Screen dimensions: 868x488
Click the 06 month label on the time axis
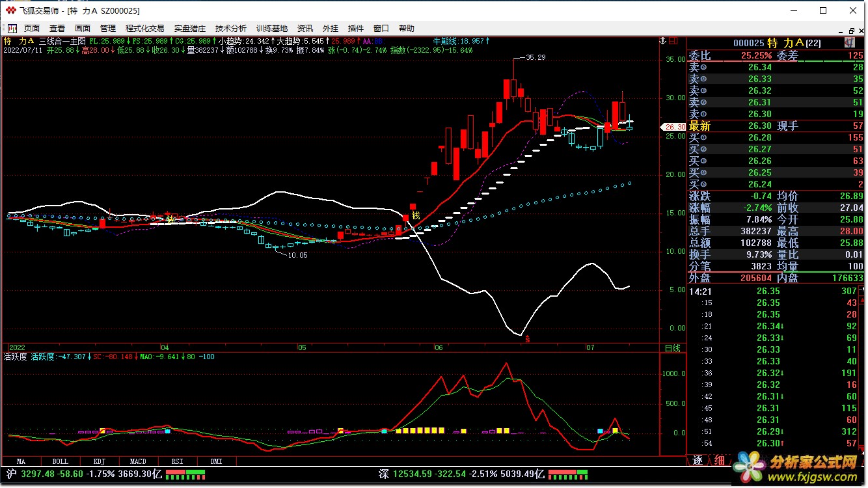pos(439,348)
